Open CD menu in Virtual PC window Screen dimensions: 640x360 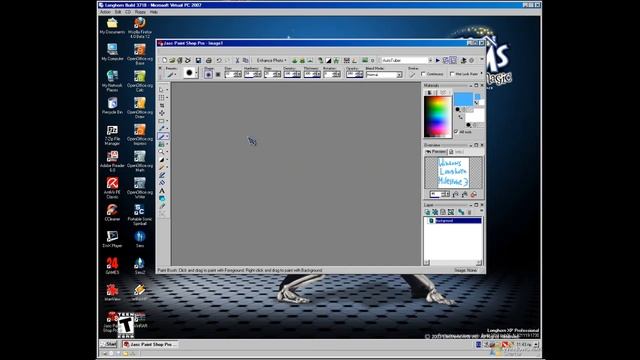click(128, 12)
